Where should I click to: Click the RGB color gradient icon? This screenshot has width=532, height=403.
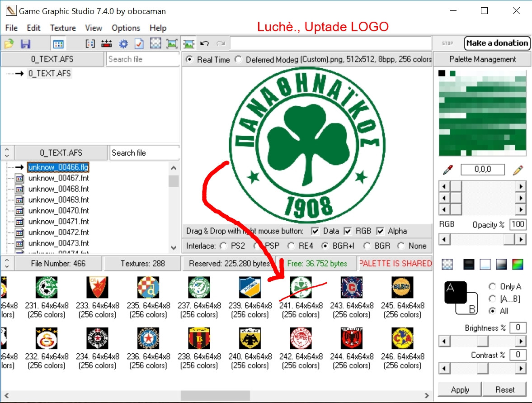518,264
